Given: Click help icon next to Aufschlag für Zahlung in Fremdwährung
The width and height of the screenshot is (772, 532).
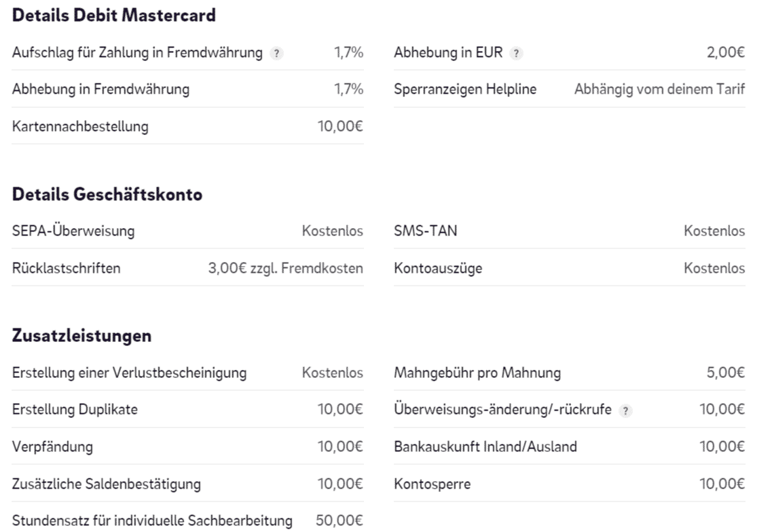Looking at the screenshot, I should click(x=275, y=54).
